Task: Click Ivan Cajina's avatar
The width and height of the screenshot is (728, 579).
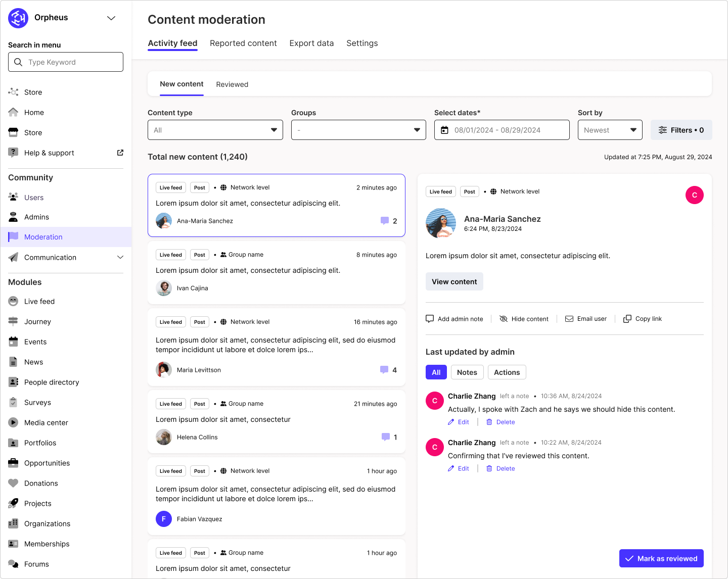Action: pyautogui.click(x=164, y=288)
